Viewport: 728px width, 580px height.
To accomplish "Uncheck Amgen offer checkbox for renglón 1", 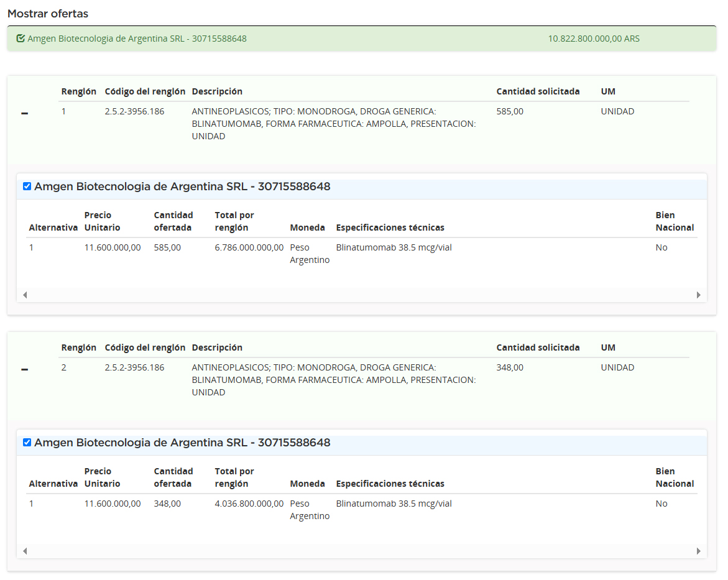I will (x=27, y=186).
